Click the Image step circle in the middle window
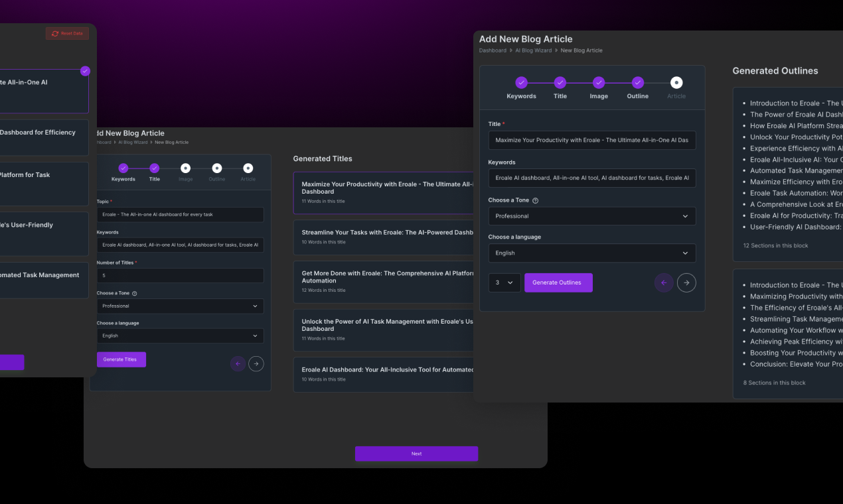This screenshot has height=504, width=843. pos(186,168)
